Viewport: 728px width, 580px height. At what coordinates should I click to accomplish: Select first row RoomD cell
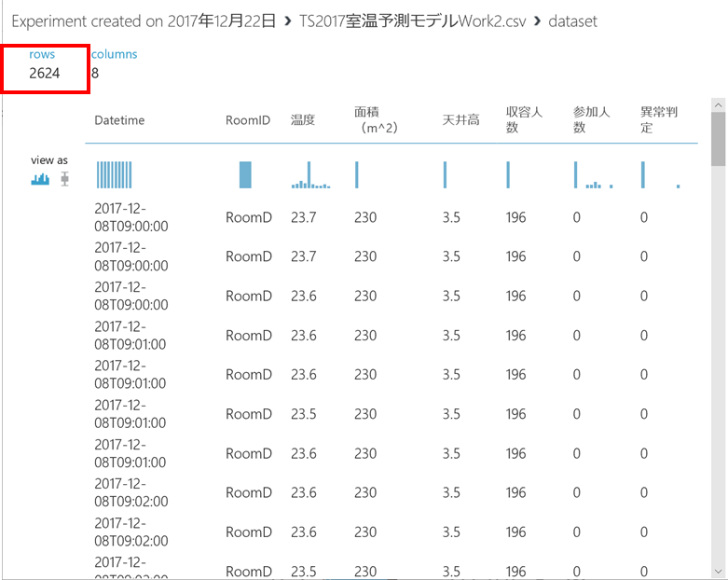point(249,217)
